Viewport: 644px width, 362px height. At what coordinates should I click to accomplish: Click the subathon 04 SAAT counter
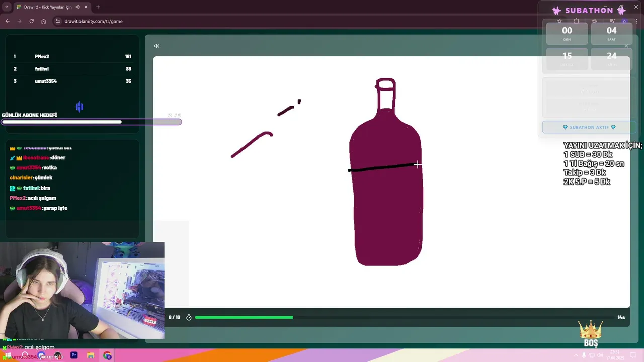click(611, 33)
